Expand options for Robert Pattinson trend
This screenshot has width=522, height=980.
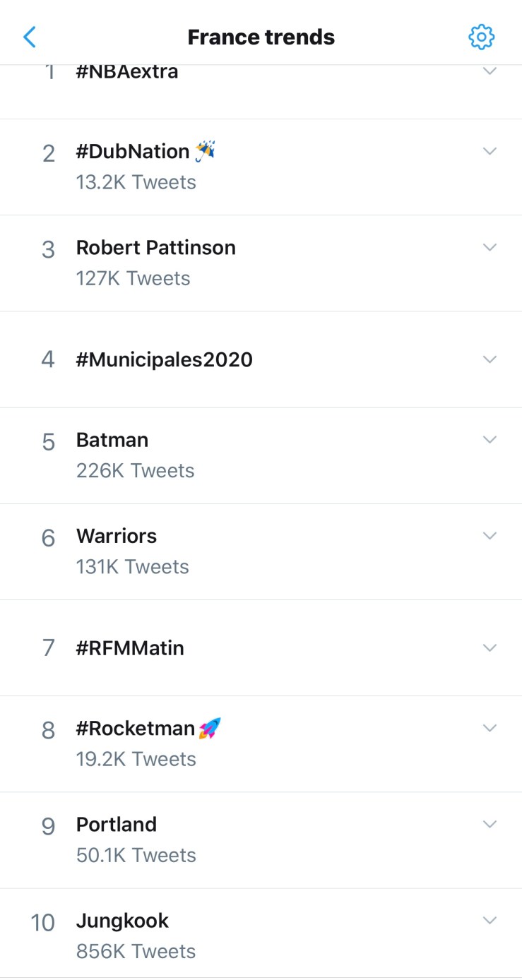pos(490,247)
